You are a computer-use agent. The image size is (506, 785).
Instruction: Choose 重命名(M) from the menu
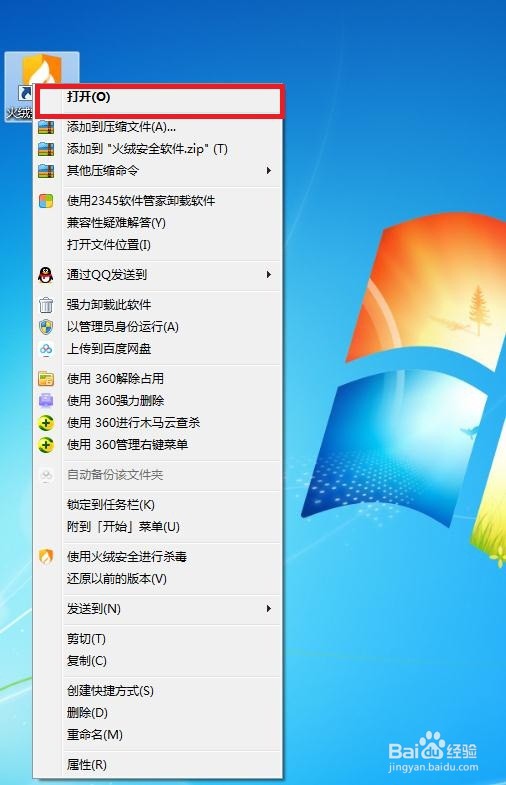click(x=158, y=735)
